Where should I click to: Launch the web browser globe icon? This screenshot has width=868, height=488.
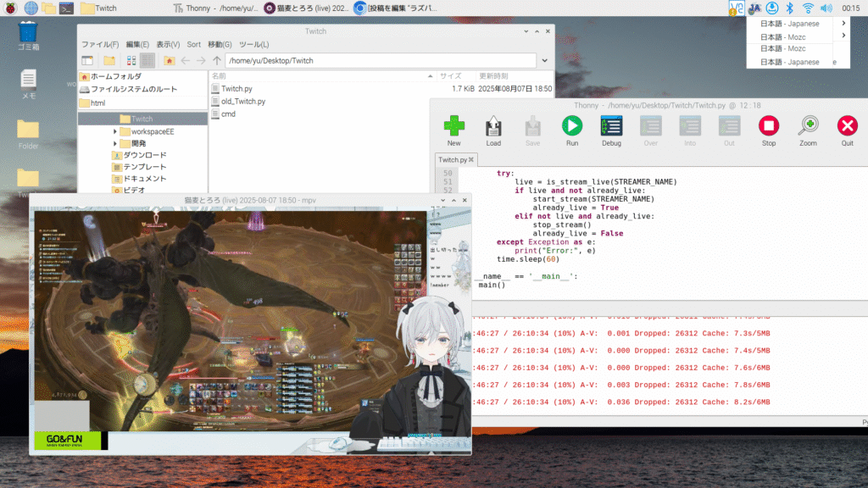[31, 8]
